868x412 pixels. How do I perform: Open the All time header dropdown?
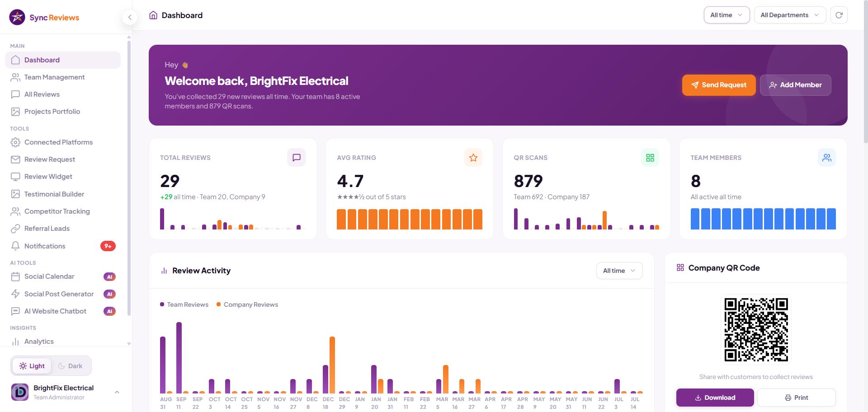click(726, 15)
